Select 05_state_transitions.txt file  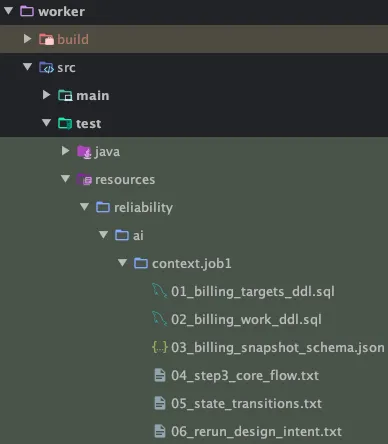click(x=246, y=403)
